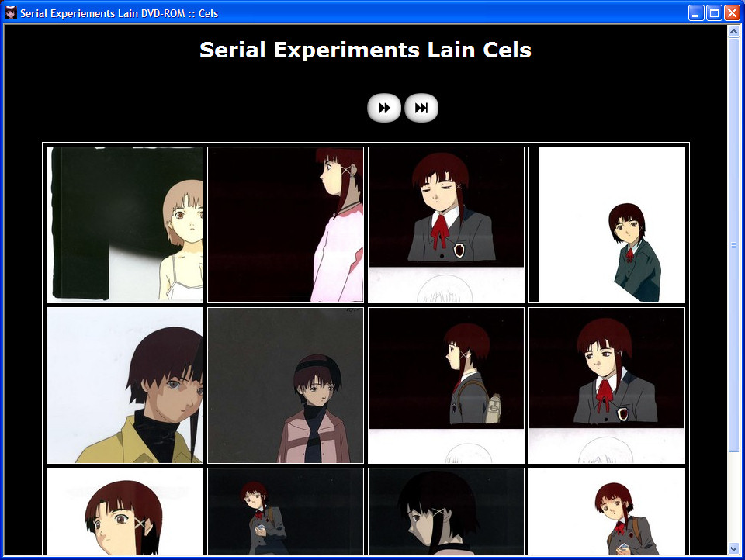Open the side-profile cel with pink pajamas
The height and width of the screenshot is (560, 745).
pyautogui.click(x=286, y=225)
